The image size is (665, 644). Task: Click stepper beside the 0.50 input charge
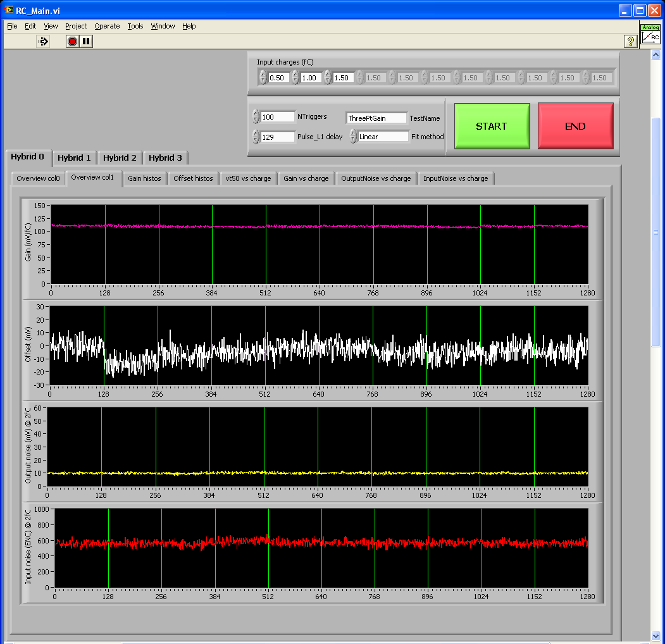click(263, 78)
